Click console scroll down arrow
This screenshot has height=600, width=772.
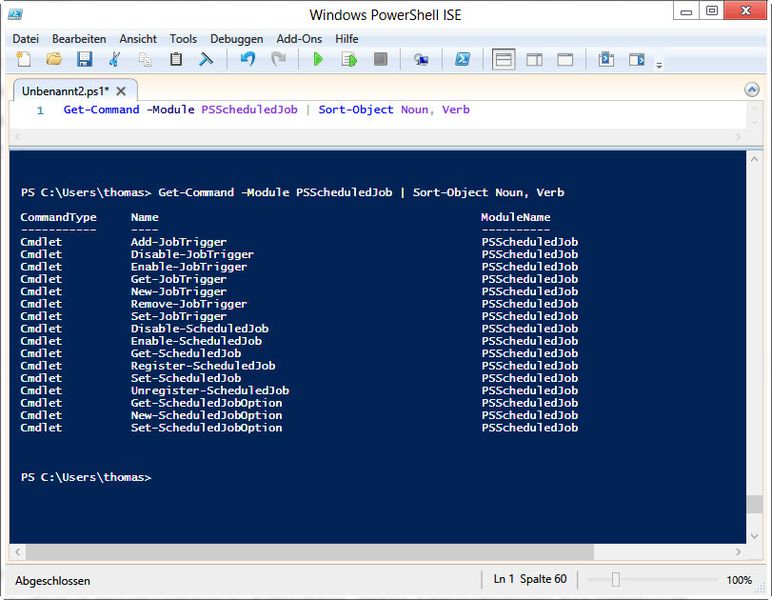[x=754, y=536]
